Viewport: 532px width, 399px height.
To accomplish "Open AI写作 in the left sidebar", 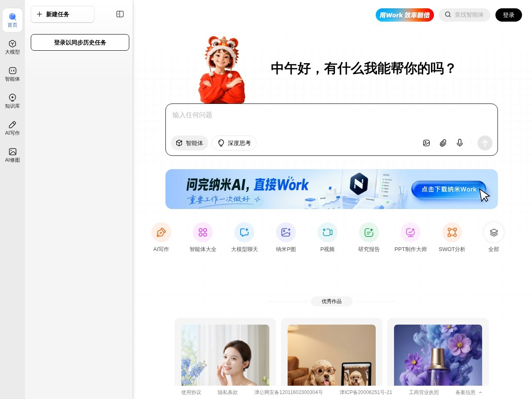I will tap(12, 128).
